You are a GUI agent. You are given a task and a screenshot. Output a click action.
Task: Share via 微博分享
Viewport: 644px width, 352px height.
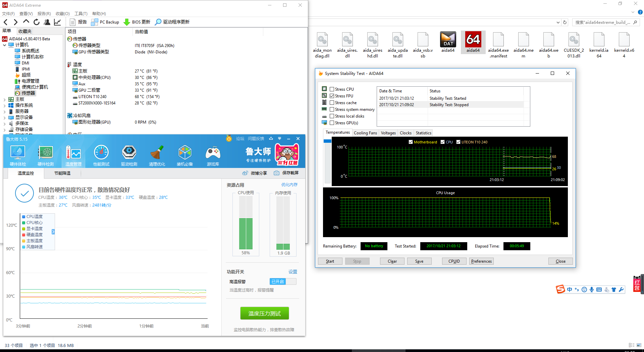[x=255, y=173]
